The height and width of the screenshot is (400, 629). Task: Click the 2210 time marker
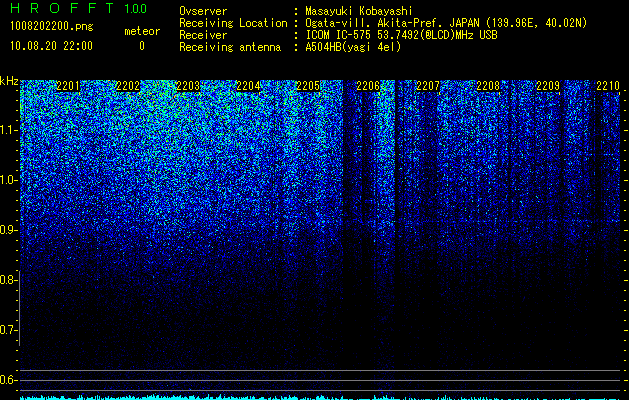(x=608, y=86)
